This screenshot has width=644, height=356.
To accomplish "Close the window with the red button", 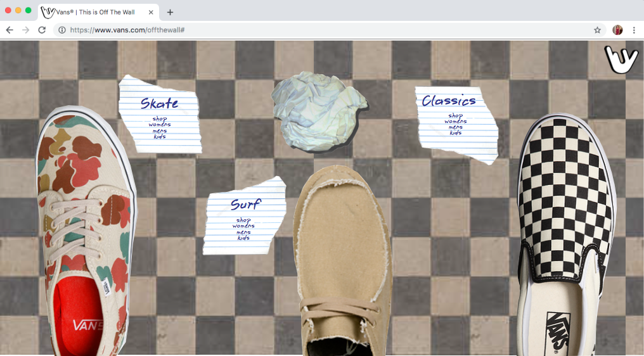I will click(x=8, y=10).
